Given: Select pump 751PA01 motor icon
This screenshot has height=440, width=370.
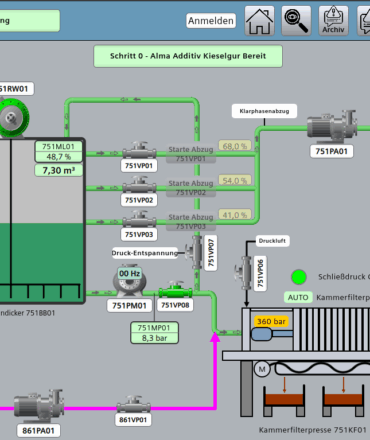Looking at the screenshot, I should coord(332,127).
